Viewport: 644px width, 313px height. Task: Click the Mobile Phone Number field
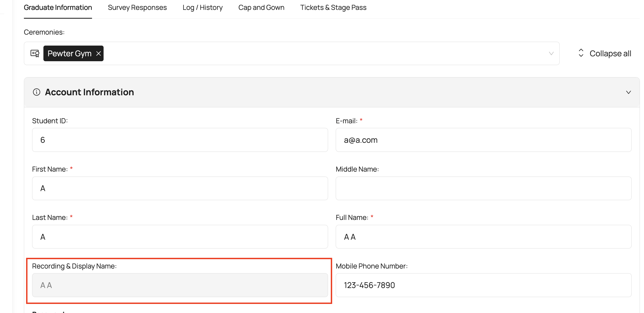[x=483, y=285]
